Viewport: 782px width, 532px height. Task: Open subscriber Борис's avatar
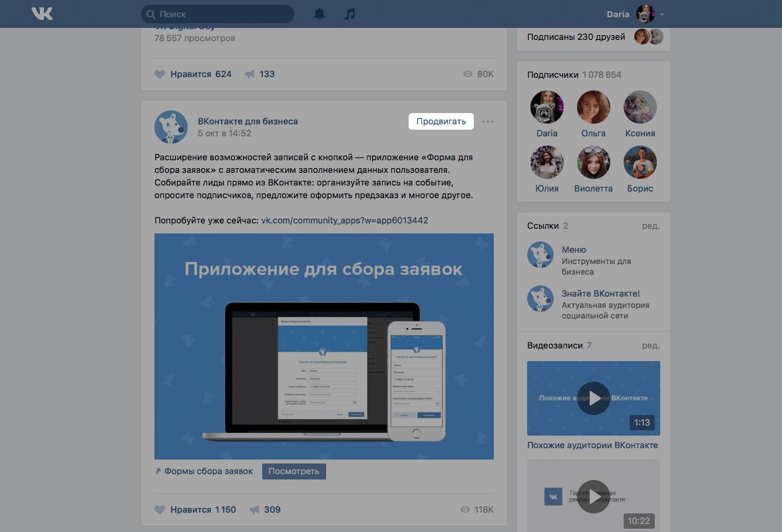640,162
